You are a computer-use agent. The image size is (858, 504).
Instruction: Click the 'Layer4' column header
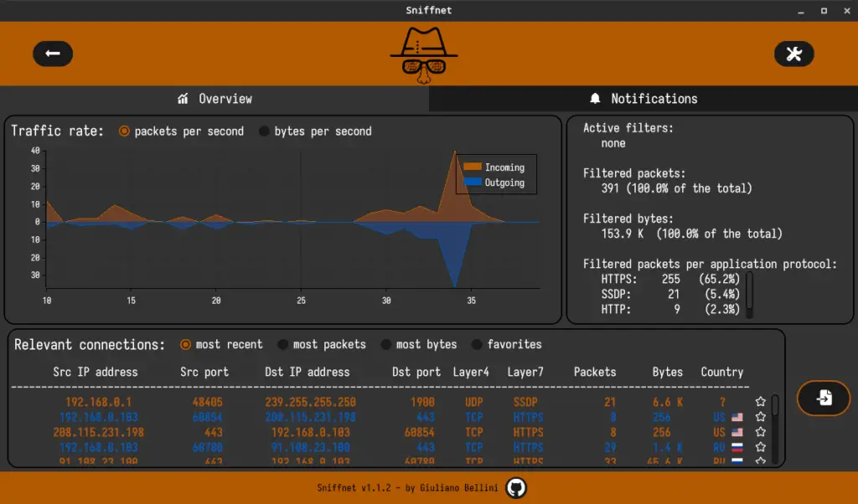pos(471,373)
